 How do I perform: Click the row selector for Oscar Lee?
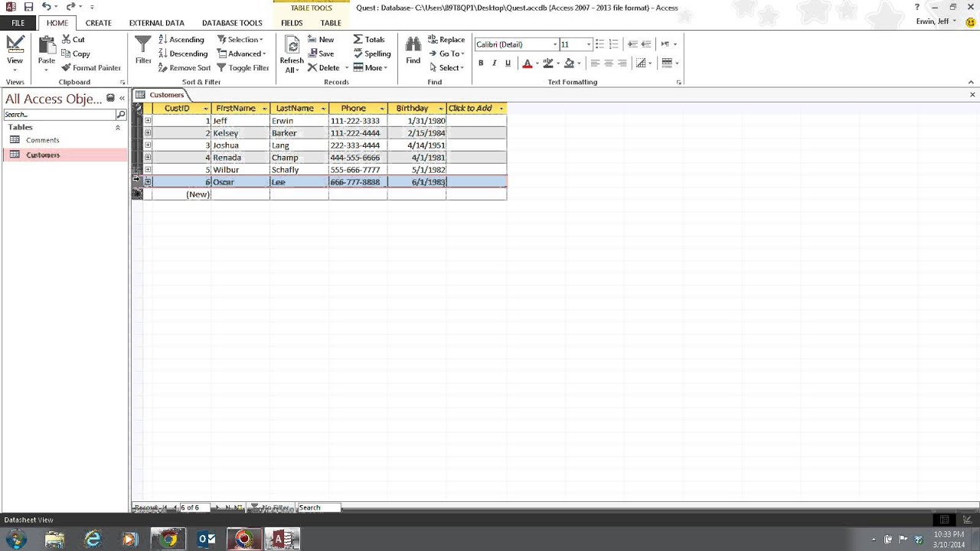click(137, 181)
